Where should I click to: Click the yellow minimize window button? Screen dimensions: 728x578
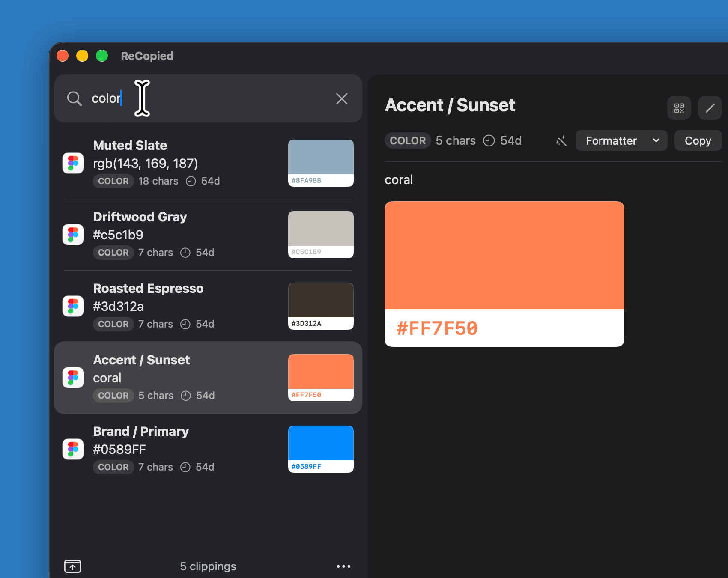[82, 56]
